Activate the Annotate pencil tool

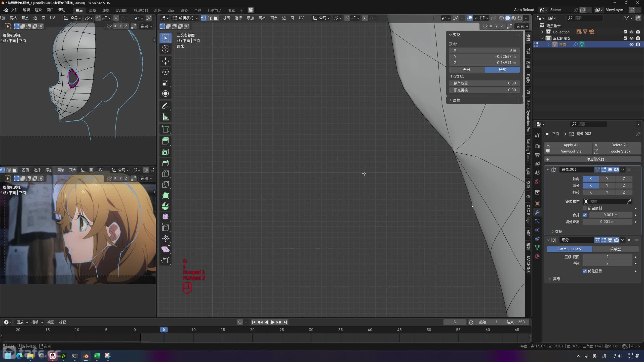point(165,106)
